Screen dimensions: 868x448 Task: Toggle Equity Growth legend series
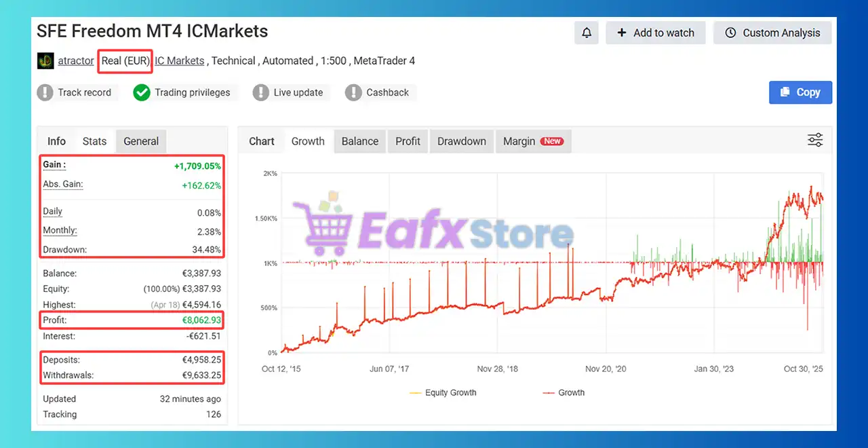[x=443, y=392]
